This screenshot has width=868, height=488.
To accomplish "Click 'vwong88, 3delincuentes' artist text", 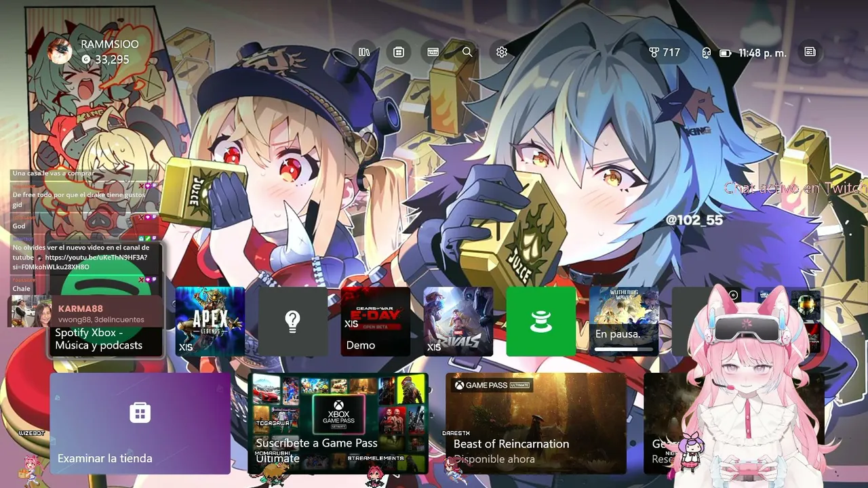I will [101, 320].
